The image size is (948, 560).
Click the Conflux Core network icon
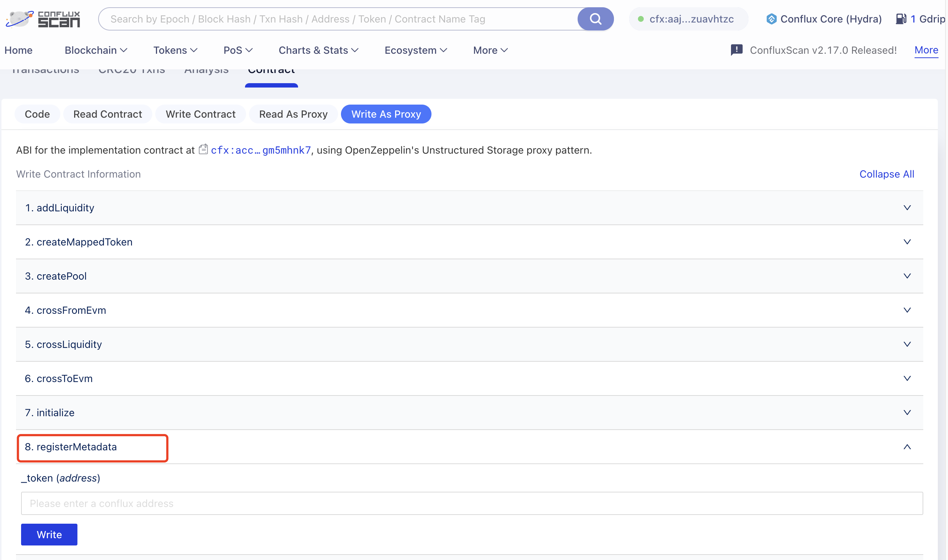click(x=771, y=19)
